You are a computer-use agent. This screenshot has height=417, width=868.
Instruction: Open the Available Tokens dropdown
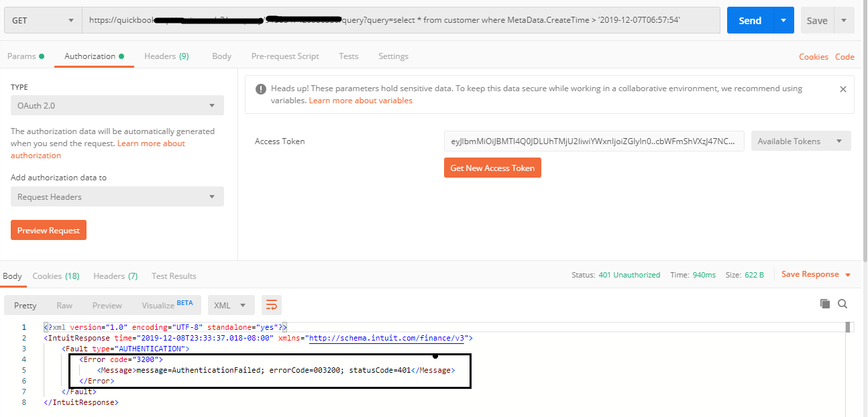[801, 141]
